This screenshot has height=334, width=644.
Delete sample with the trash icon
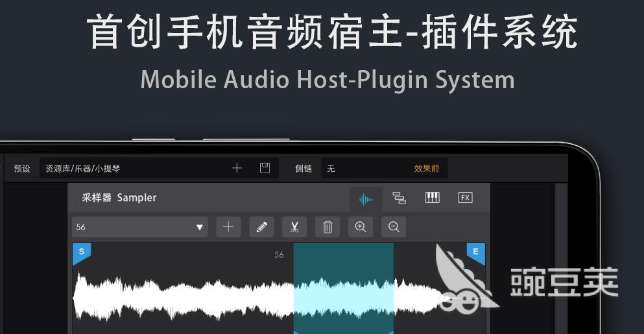[x=328, y=227]
